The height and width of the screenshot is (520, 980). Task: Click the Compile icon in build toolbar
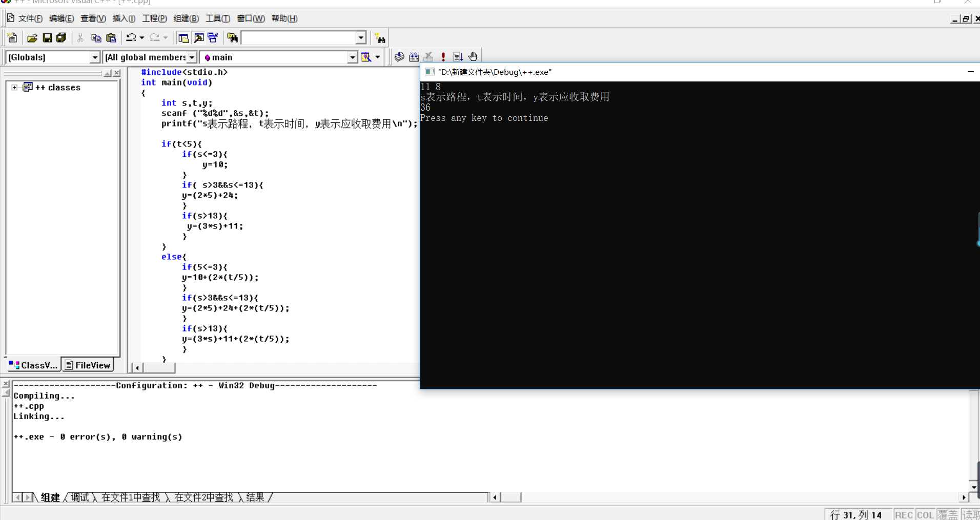coord(399,57)
